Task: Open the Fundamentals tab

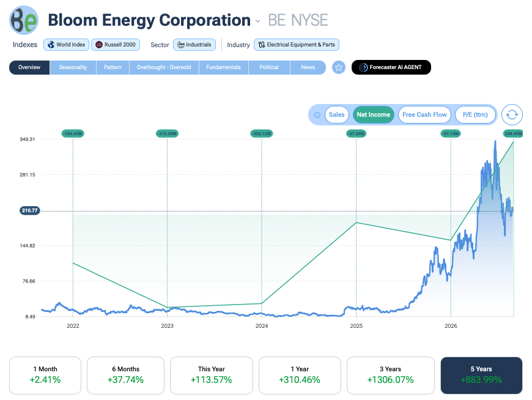Action: (224, 67)
